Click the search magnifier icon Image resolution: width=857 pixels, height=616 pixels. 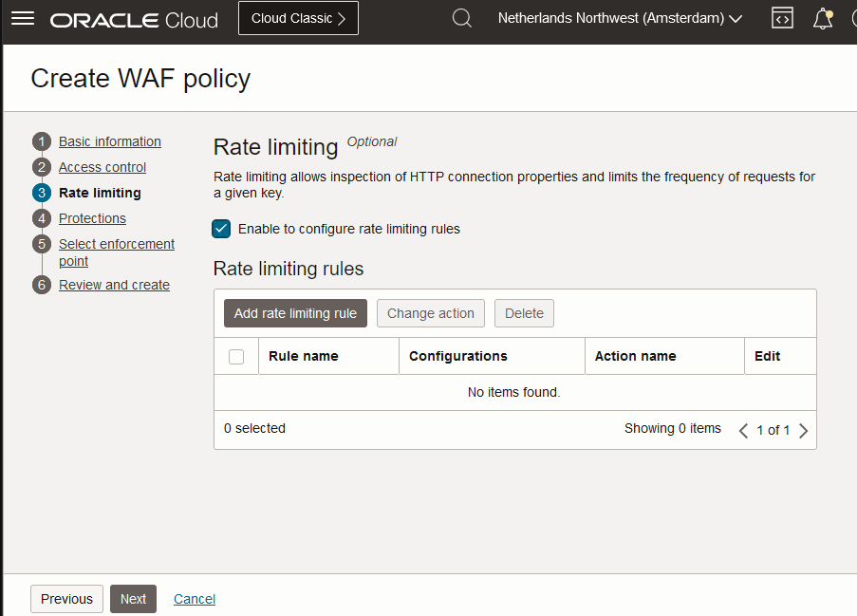click(x=462, y=19)
